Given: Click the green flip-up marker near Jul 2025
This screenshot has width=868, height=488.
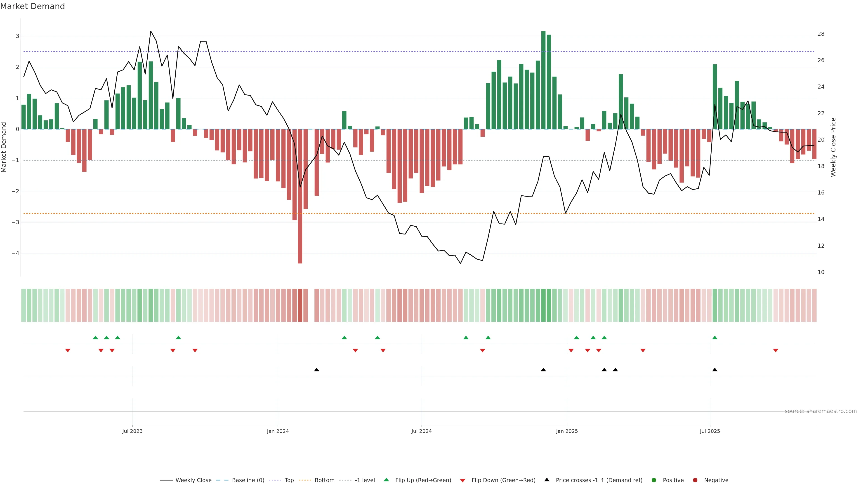Looking at the screenshot, I should [x=715, y=338].
